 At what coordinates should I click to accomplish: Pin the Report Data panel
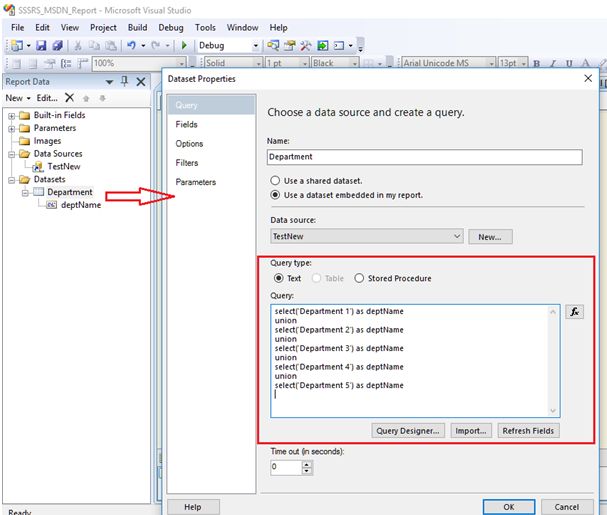tap(124, 81)
